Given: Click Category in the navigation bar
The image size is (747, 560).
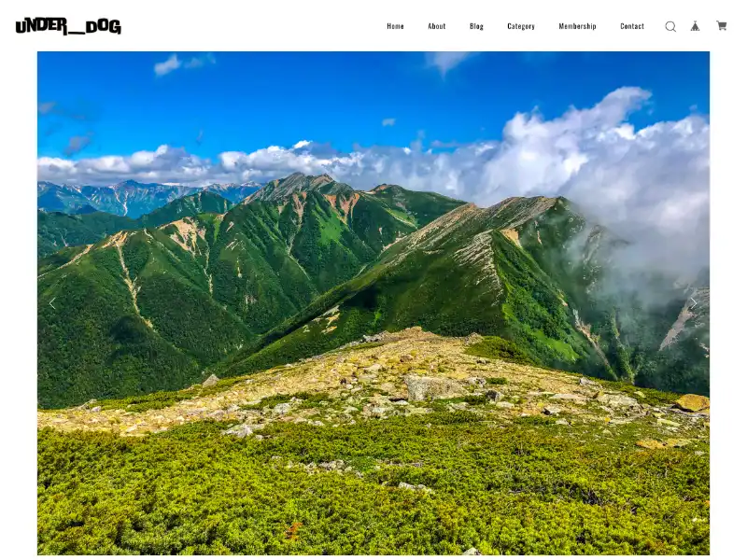Looking at the screenshot, I should click(521, 26).
